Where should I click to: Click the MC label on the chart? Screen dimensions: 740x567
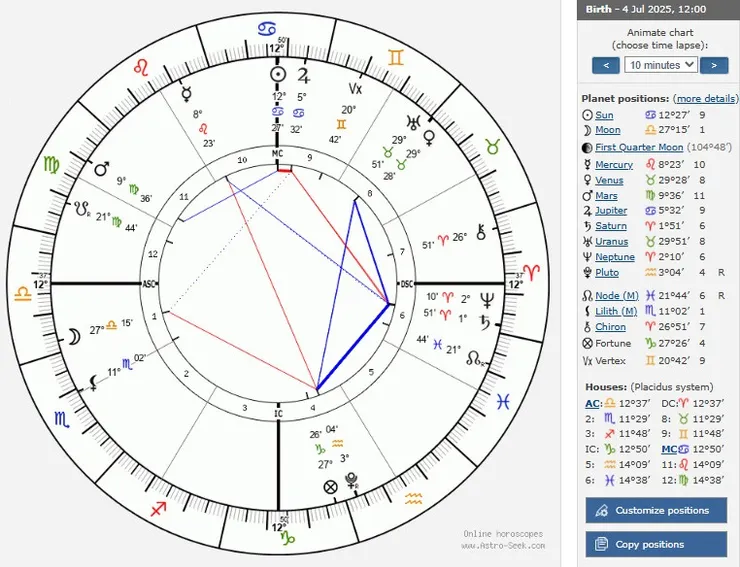click(277, 154)
